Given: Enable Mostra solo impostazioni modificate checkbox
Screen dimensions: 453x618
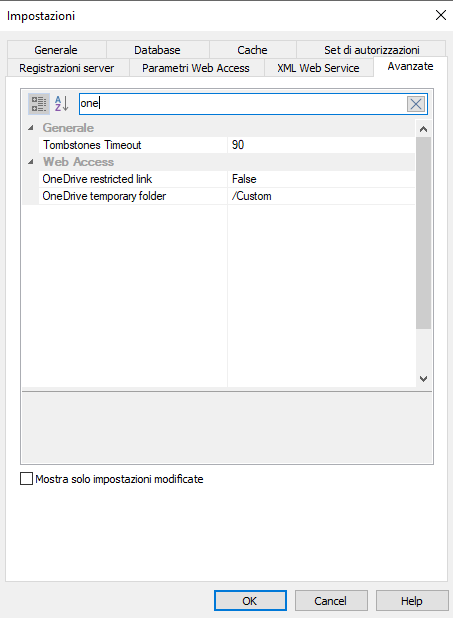Looking at the screenshot, I should [26, 479].
